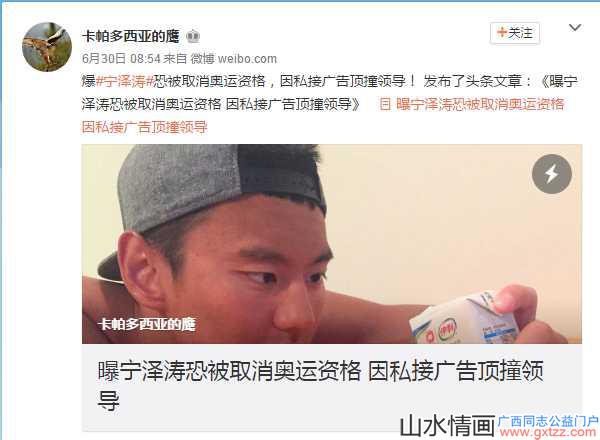Click orange link line 因私接广告顶撞领导
The height and width of the screenshot is (440, 600).
point(145,127)
